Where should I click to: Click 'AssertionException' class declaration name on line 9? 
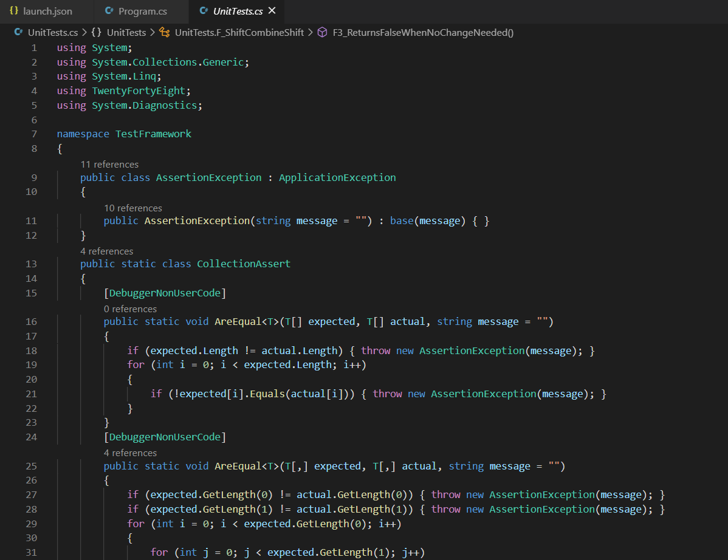tap(209, 178)
